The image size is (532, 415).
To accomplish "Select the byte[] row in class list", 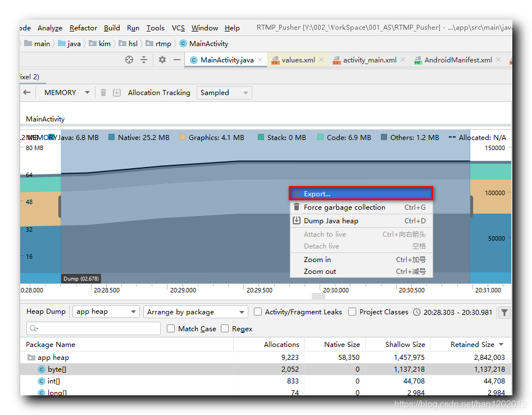I will click(266, 369).
